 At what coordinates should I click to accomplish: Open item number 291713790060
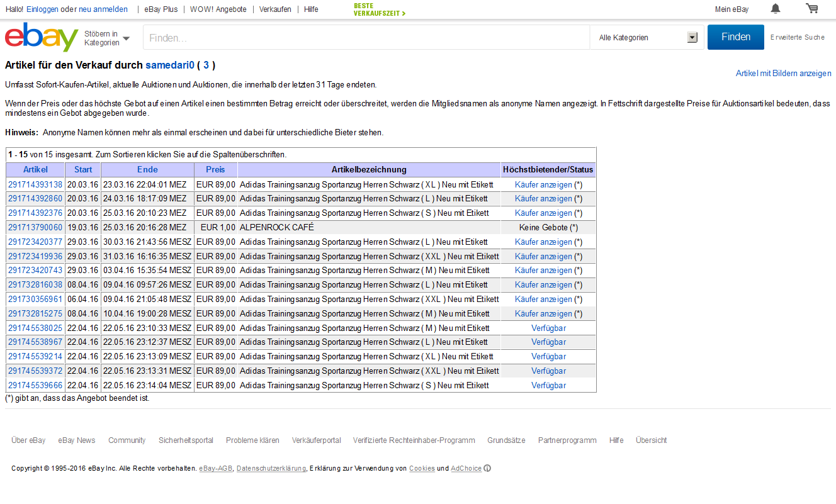(35, 227)
